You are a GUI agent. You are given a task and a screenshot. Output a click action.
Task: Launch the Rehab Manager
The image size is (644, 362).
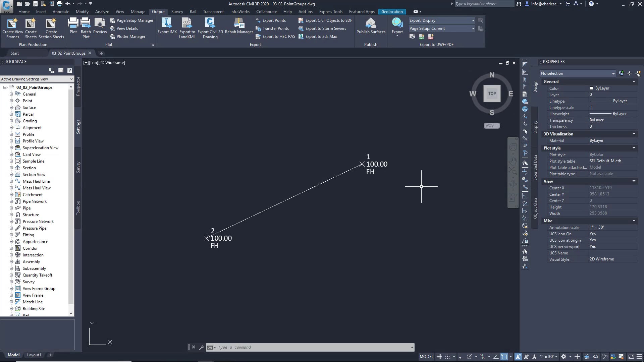[x=238, y=27]
